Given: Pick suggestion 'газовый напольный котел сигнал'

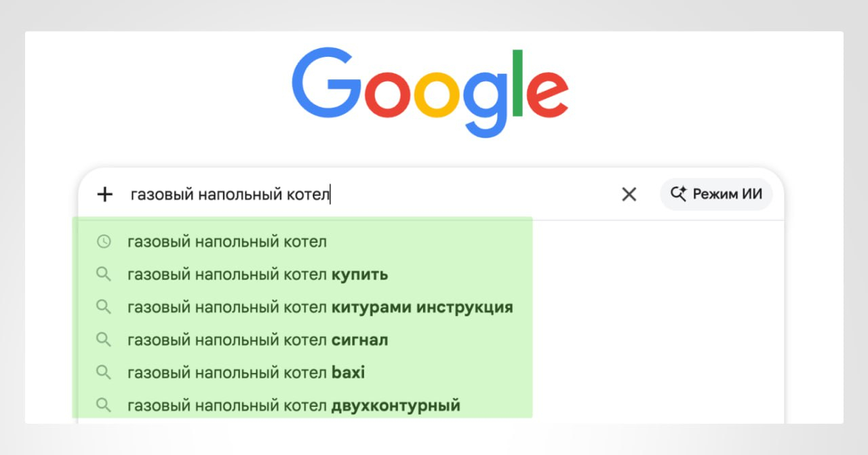Looking at the screenshot, I should pos(258,340).
